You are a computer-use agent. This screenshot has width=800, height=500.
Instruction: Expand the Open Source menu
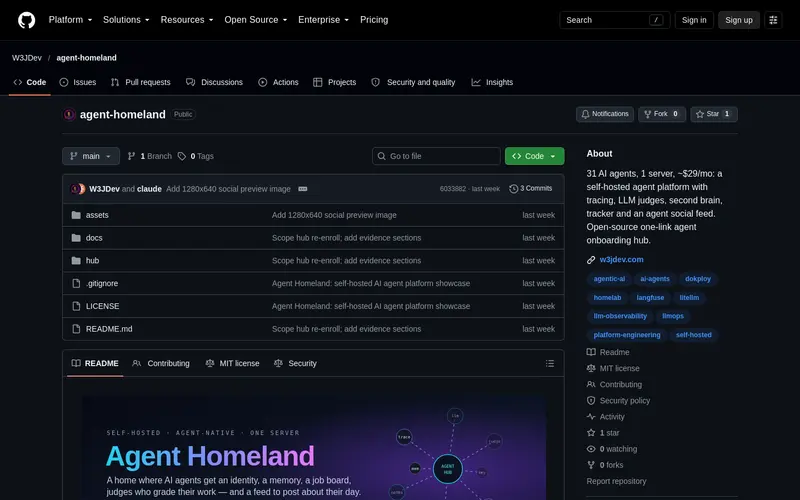[256, 20]
